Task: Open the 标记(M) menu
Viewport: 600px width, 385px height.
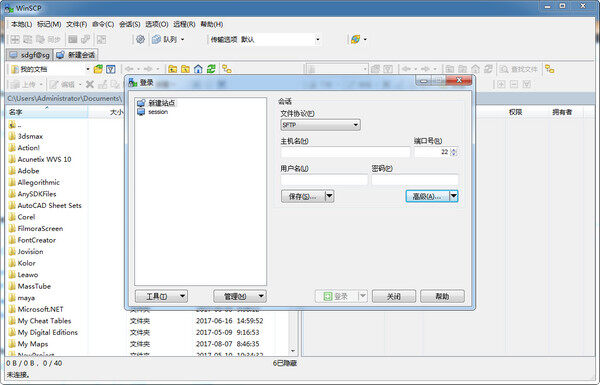Action: (x=49, y=24)
